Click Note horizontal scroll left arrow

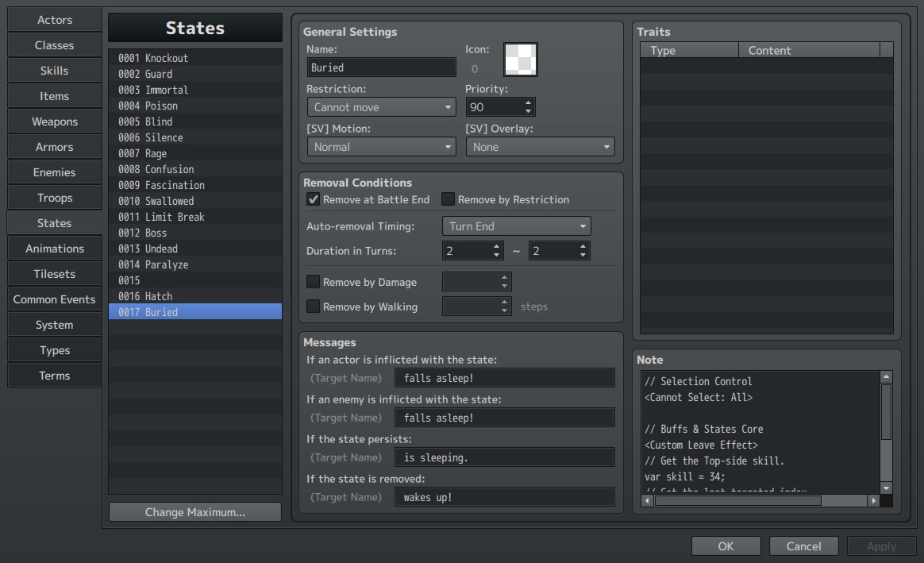[x=647, y=500]
